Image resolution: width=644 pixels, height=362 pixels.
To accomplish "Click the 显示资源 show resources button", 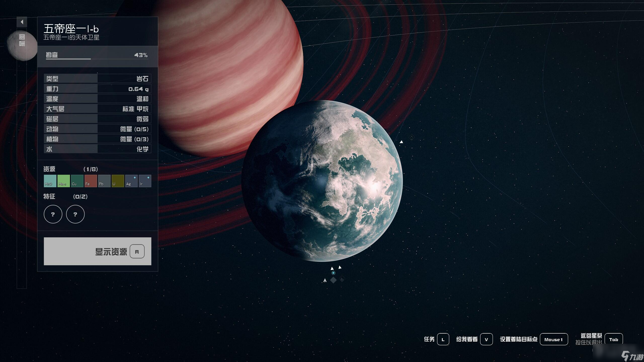I will (x=98, y=251).
